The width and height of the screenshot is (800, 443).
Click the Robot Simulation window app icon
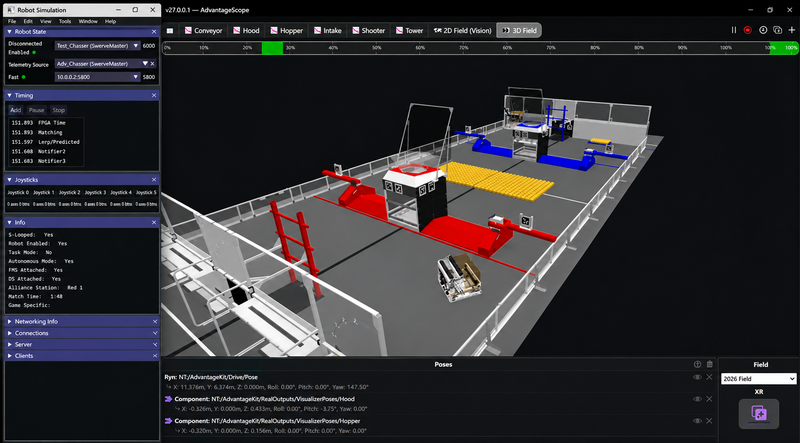click(x=11, y=10)
